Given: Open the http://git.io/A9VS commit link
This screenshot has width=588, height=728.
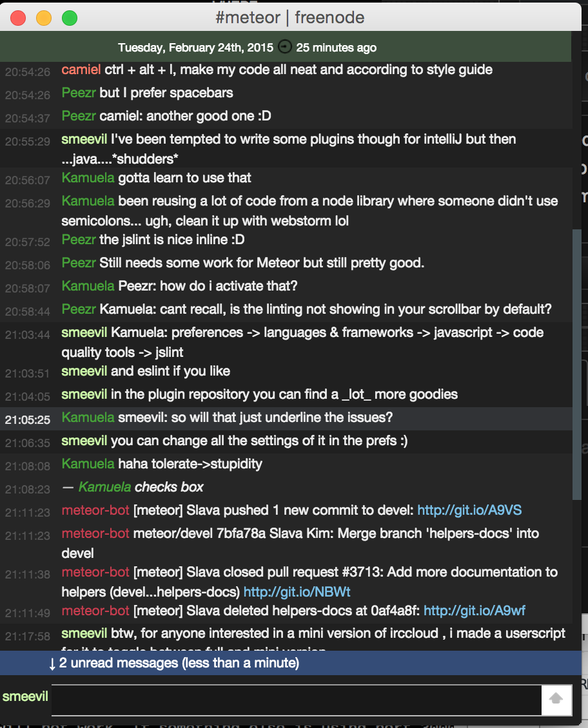Looking at the screenshot, I should point(469,510).
